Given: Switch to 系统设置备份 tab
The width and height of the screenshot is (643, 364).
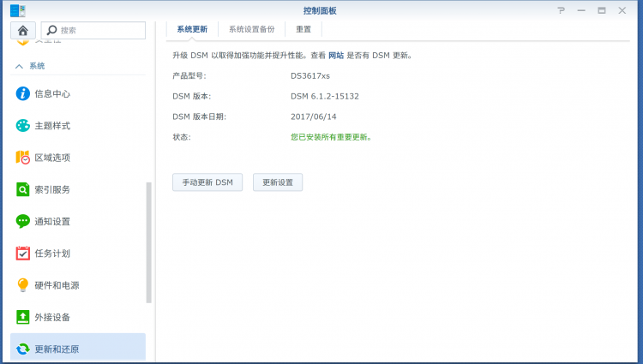Looking at the screenshot, I should 252,29.
